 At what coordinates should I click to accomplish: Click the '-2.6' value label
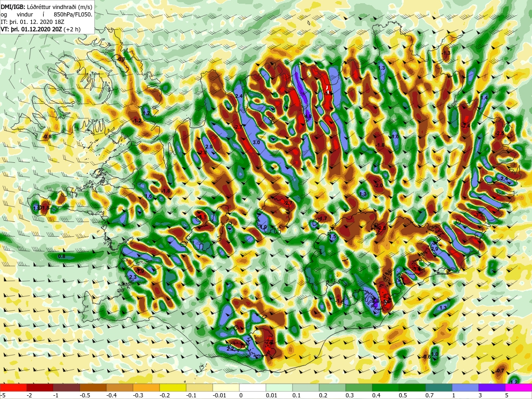tap(381, 228)
